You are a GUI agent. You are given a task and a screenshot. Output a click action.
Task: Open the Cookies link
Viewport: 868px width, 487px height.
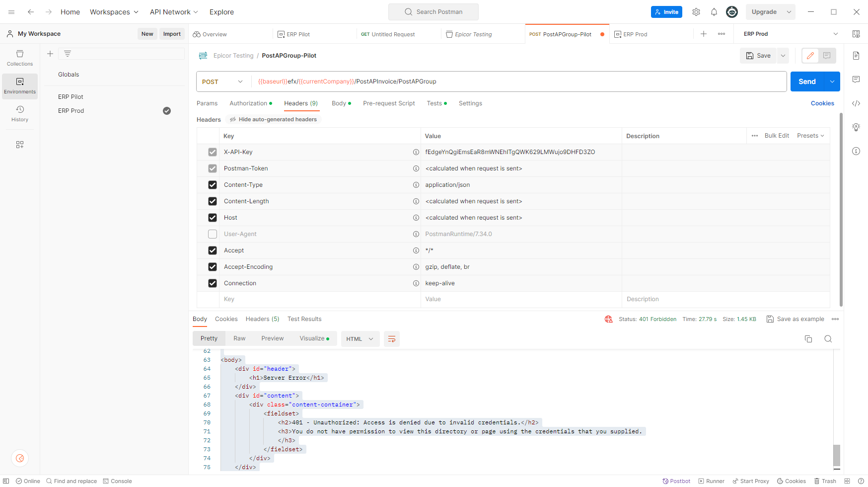pyautogui.click(x=822, y=103)
